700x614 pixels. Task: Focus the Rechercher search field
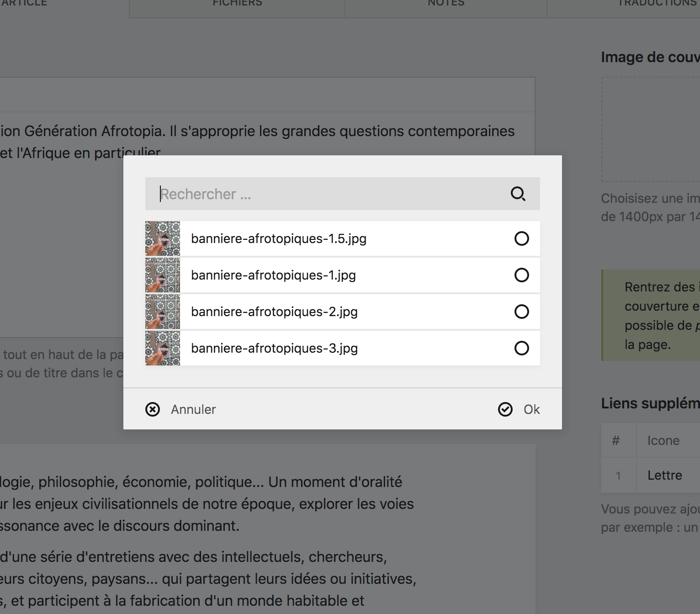click(x=329, y=194)
